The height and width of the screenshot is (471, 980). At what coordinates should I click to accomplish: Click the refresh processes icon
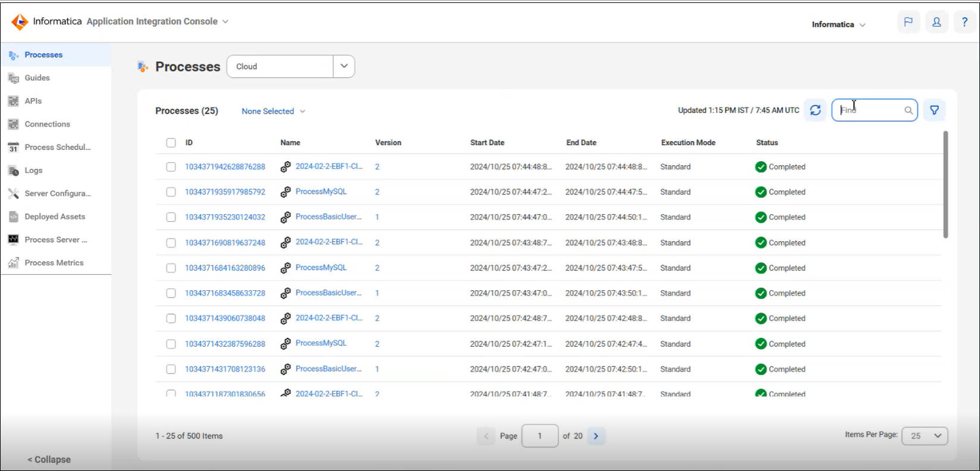pos(815,110)
